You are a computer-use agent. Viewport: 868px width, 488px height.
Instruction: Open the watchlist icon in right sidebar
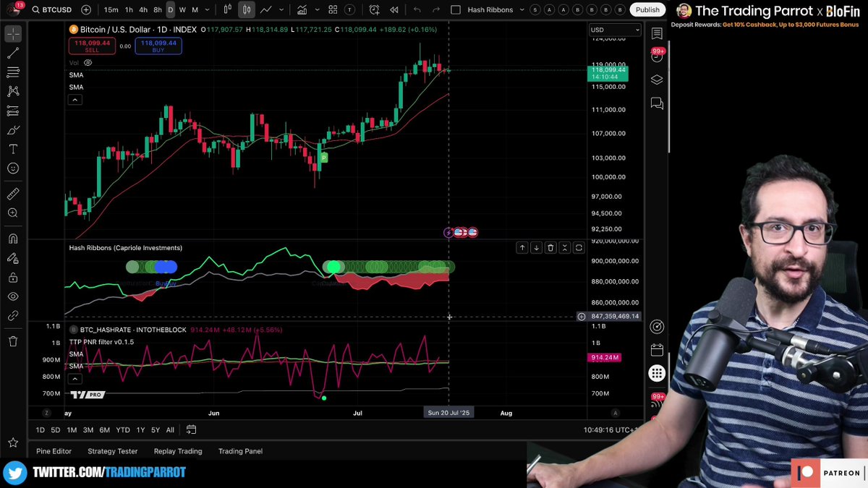[657, 34]
